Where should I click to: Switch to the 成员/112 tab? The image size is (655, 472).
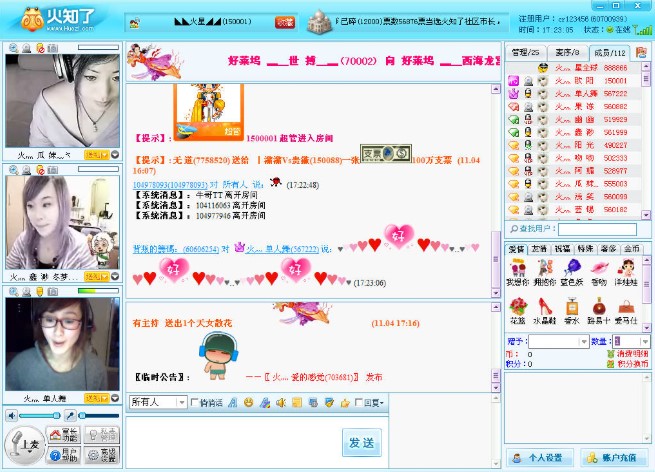tap(610, 53)
